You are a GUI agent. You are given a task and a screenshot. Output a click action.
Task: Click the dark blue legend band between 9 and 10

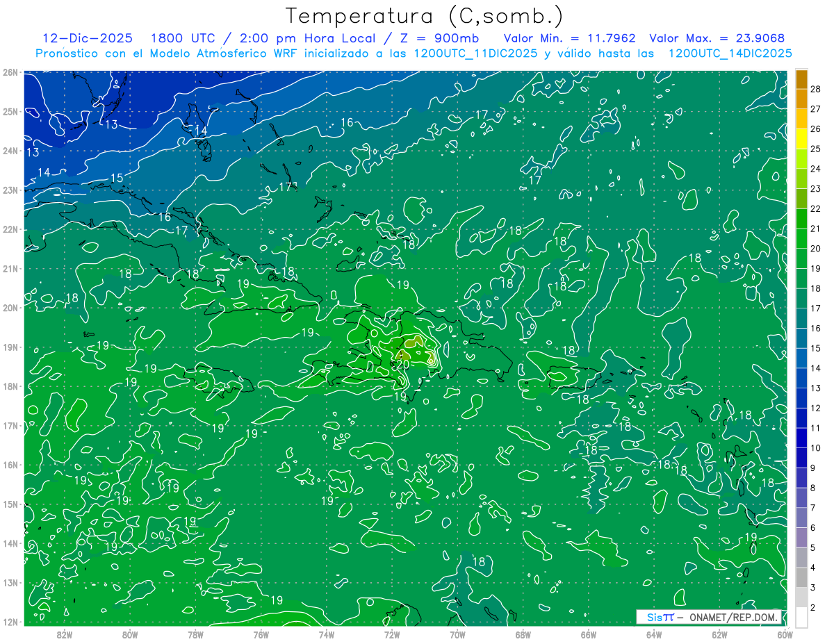pos(801,458)
